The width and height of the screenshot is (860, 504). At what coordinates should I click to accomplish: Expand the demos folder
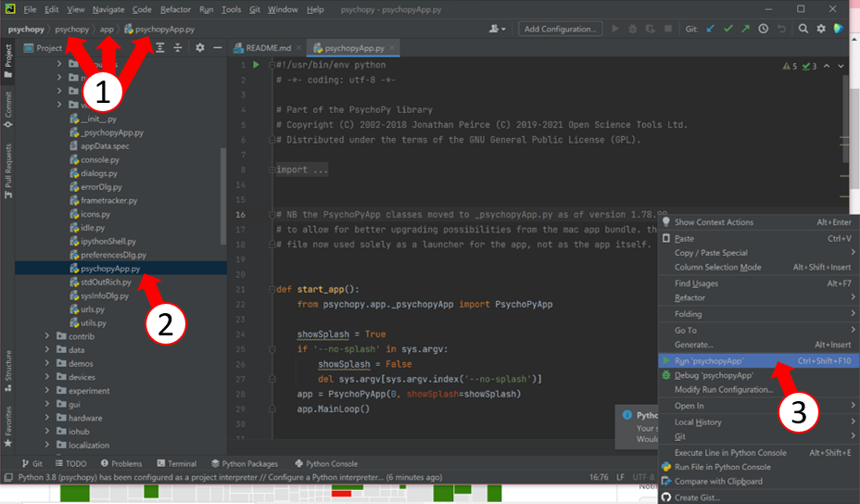tap(48, 364)
